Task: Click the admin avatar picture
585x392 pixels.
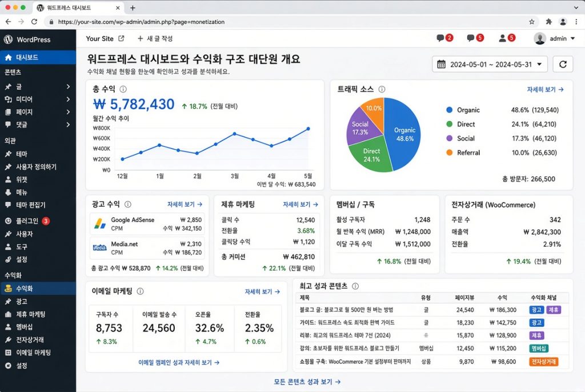Action: point(539,38)
